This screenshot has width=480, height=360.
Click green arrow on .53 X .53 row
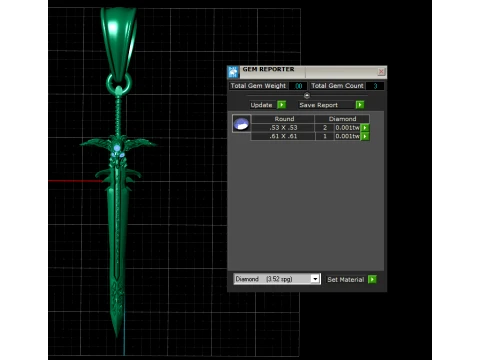(x=365, y=128)
